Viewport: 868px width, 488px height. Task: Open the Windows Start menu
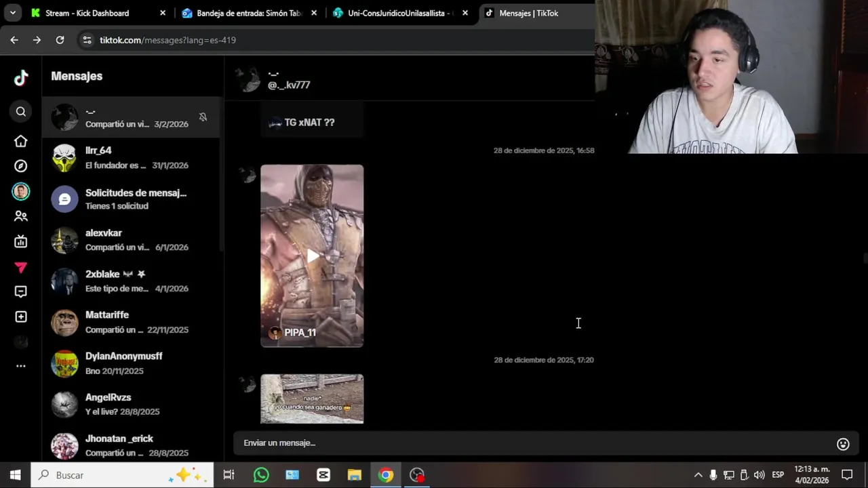15,475
